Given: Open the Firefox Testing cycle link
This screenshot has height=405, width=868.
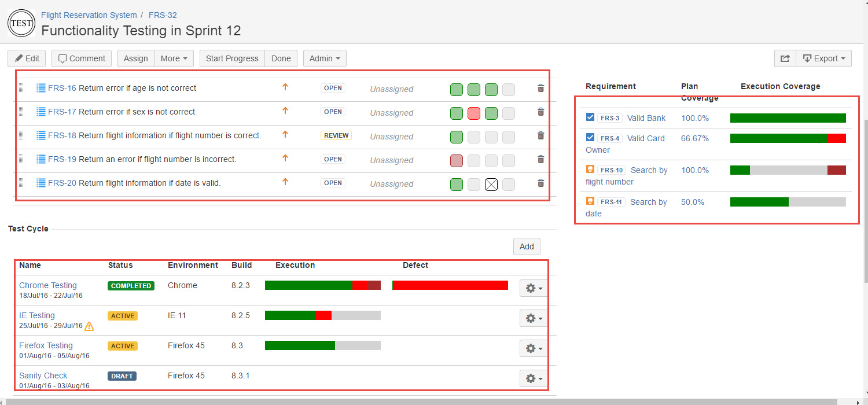Looking at the screenshot, I should coord(46,345).
